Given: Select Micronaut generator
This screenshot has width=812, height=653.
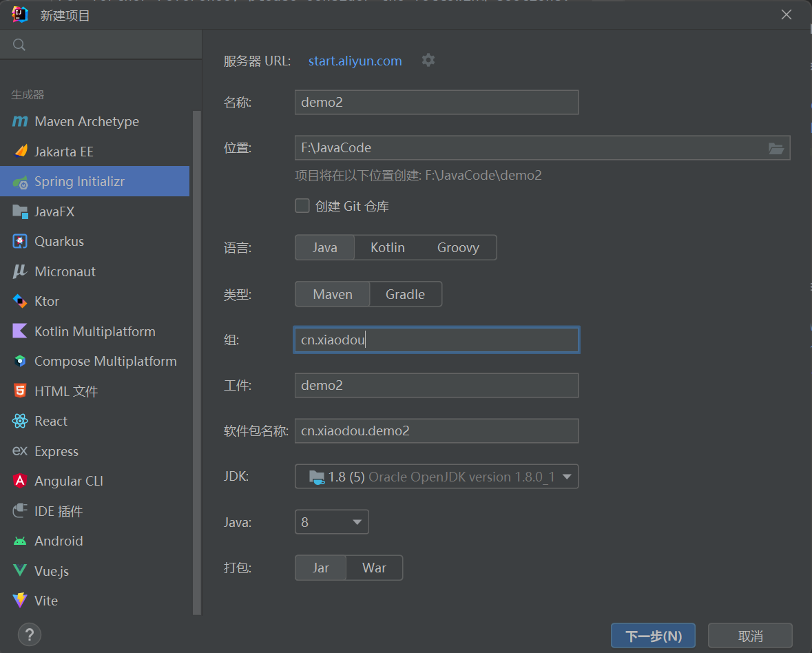Looking at the screenshot, I should (95, 271).
